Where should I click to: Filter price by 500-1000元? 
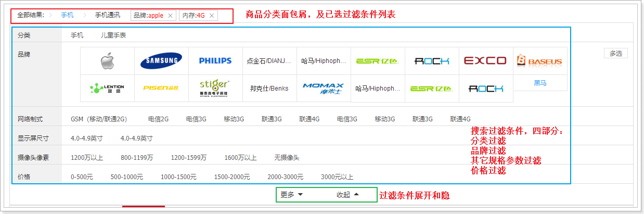click(126, 177)
